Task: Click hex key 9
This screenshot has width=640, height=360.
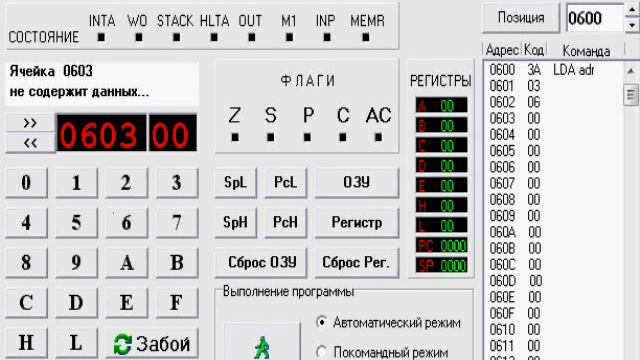Action: click(76, 262)
